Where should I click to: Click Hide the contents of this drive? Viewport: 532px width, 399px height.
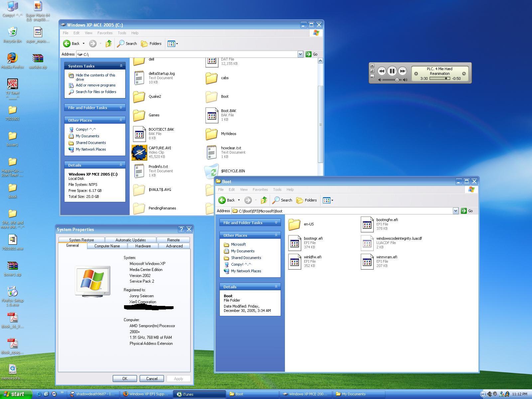[x=95, y=77]
